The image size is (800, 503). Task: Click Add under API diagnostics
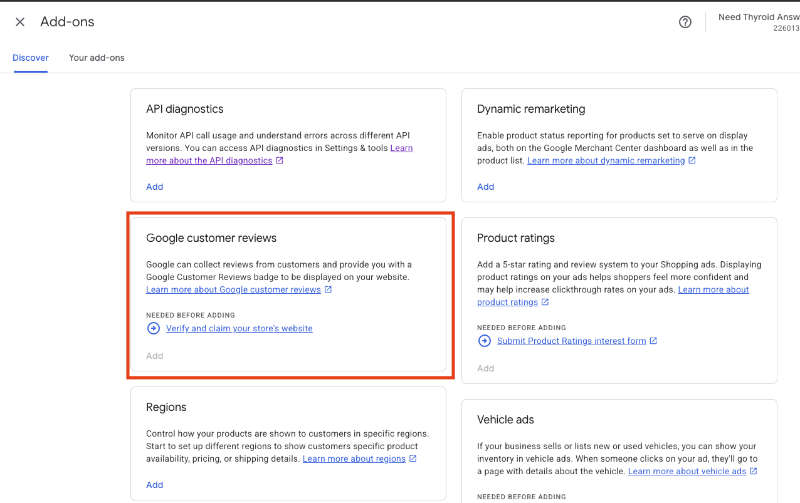pyautogui.click(x=154, y=187)
